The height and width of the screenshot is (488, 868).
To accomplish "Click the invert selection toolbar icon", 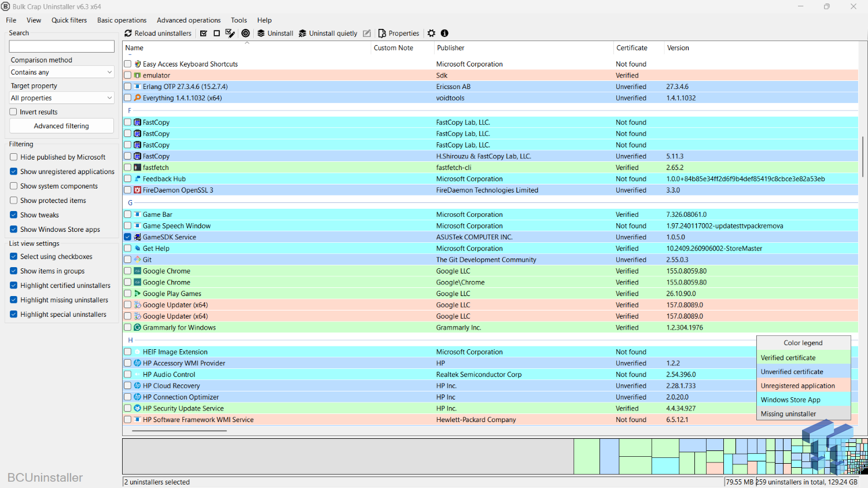I will point(230,34).
